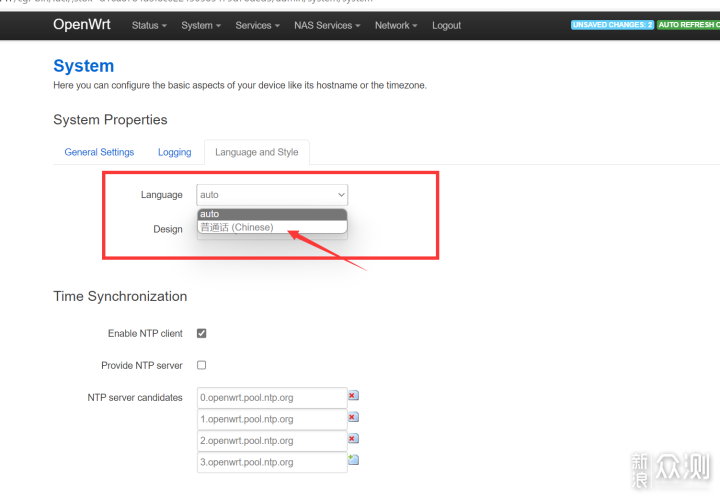Click the System page heading

click(x=84, y=66)
